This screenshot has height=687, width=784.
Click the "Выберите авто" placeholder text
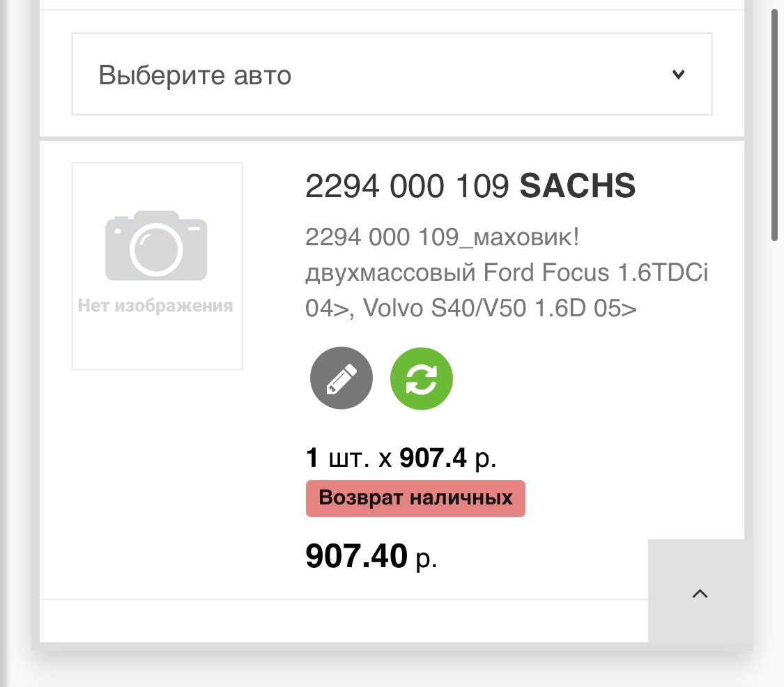[195, 75]
